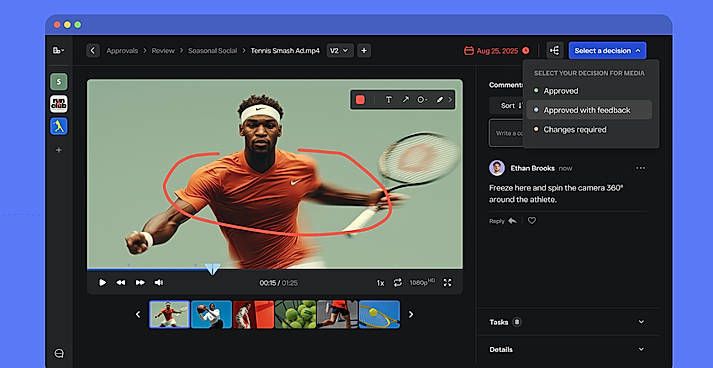Toggle loop playback icon

(397, 282)
